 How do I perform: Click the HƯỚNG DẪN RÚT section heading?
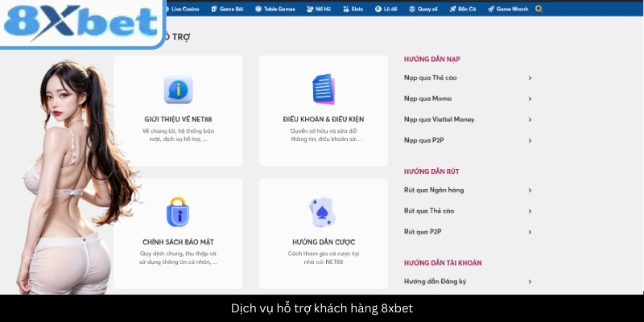coord(431,171)
